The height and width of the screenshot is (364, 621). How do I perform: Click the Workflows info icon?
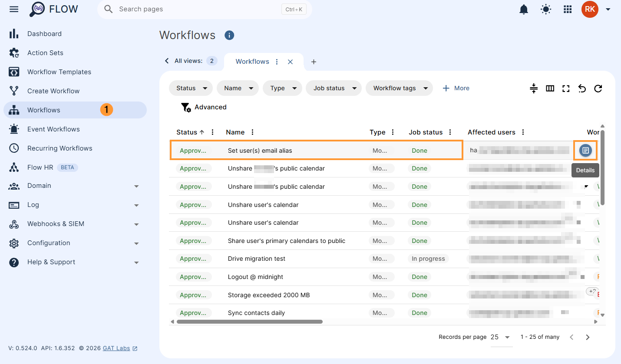(x=229, y=35)
